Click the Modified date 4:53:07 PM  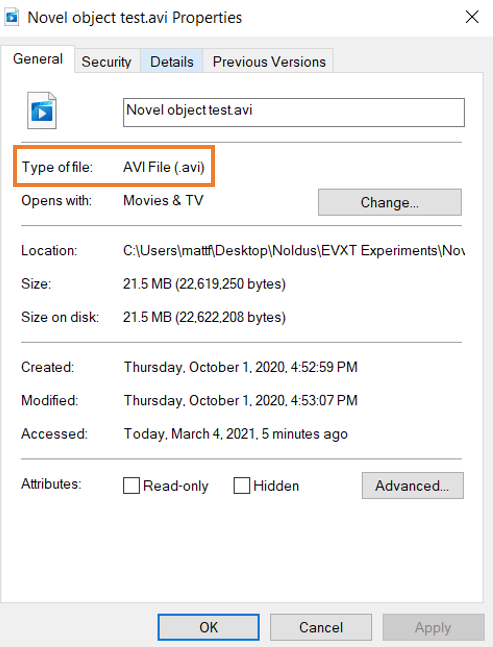coord(241,400)
